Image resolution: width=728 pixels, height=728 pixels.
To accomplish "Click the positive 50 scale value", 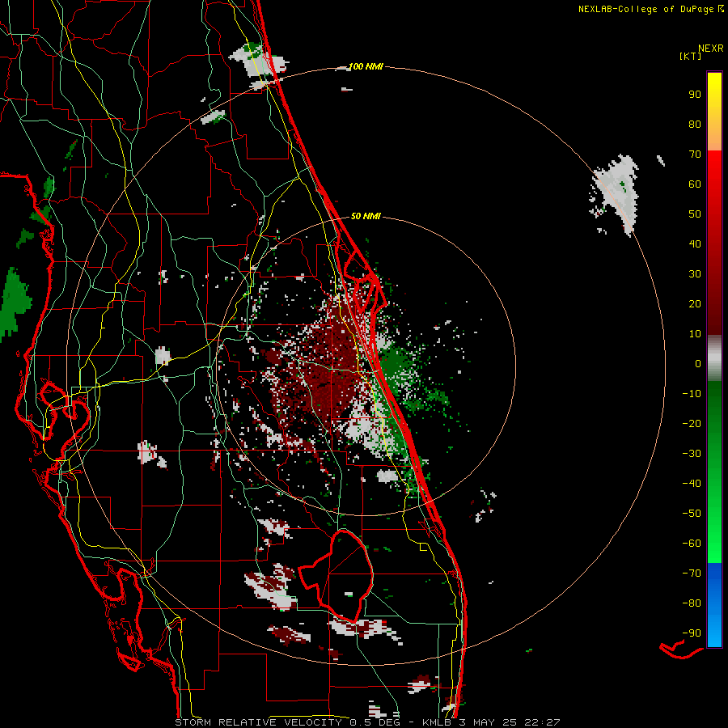I will coord(695,214).
